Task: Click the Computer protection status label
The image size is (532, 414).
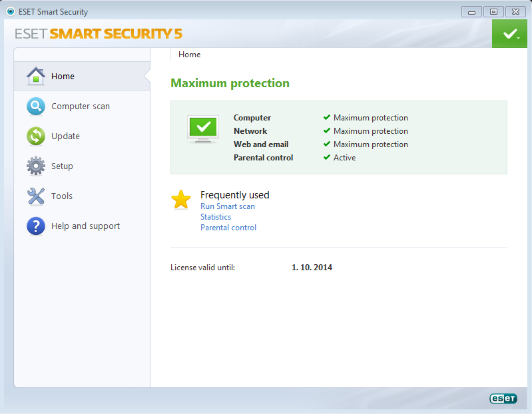Action: 252,118
